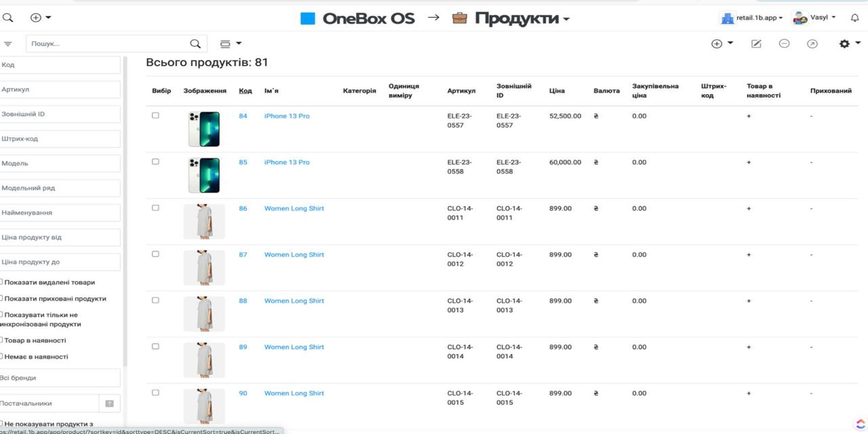Click the Vasyl avatar icon
This screenshot has height=434, width=868.
click(x=800, y=18)
